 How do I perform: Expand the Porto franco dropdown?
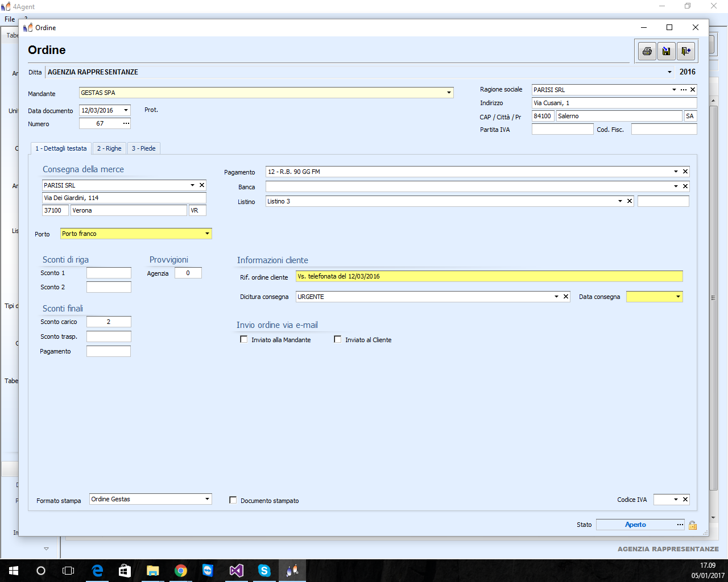pyautogui.click(x=207, y=234)
